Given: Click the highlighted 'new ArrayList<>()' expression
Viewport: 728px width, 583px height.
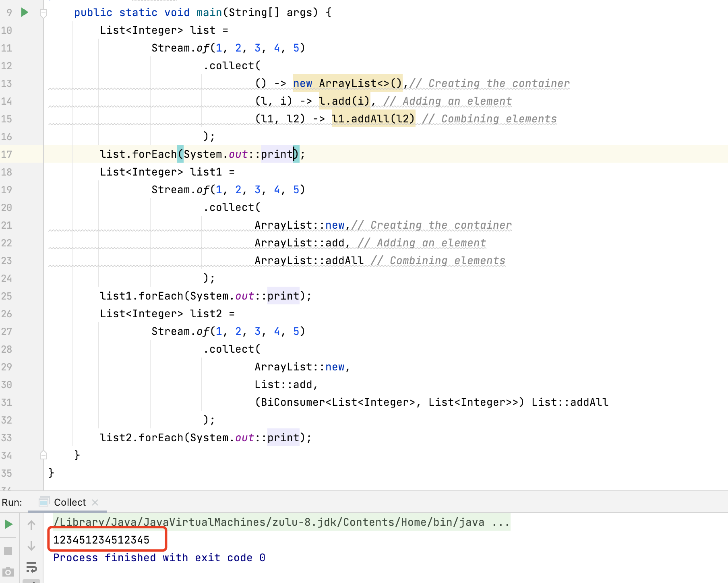Looking at the screenshot, I should click(347, 83).
